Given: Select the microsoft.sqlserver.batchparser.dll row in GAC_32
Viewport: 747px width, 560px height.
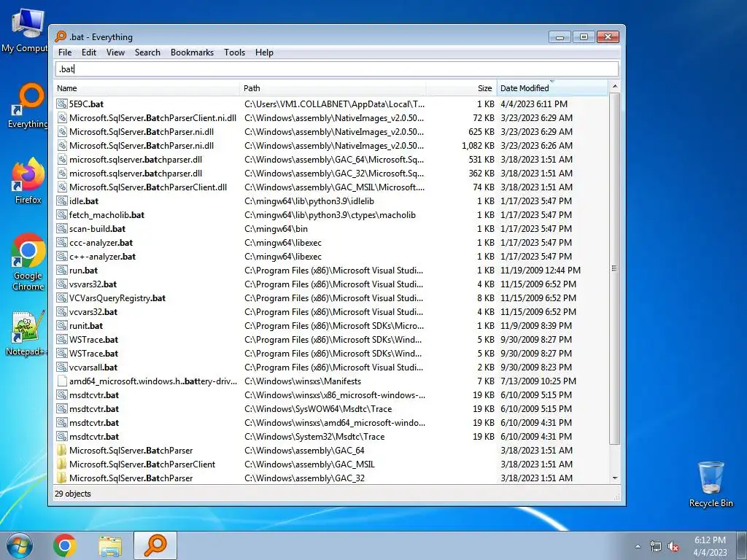Looking at the screenshot, I should (331, 174).
